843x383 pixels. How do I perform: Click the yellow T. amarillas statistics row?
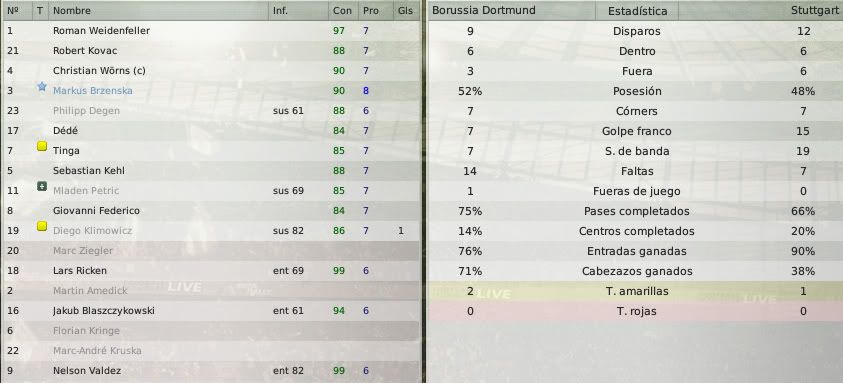635,291
